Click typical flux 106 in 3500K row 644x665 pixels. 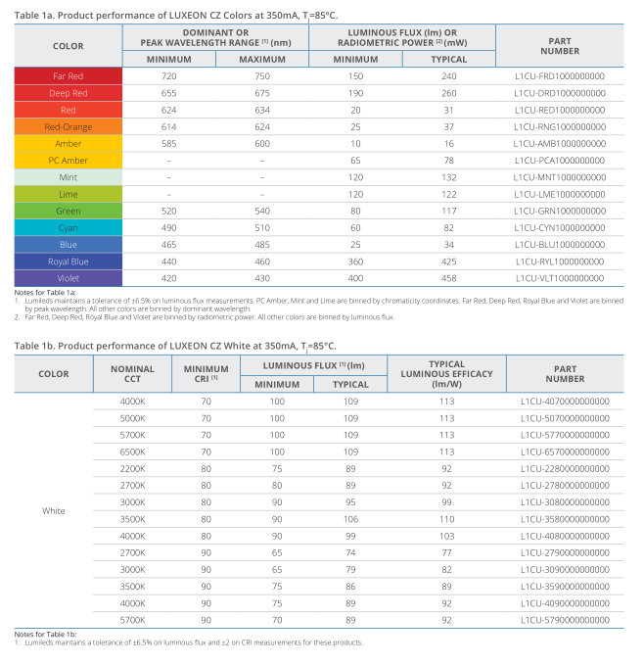(350, 519)
